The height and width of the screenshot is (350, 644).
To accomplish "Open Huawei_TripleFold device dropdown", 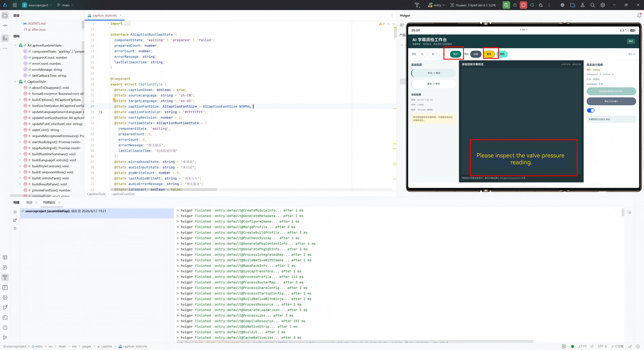I will coord(475,5).
